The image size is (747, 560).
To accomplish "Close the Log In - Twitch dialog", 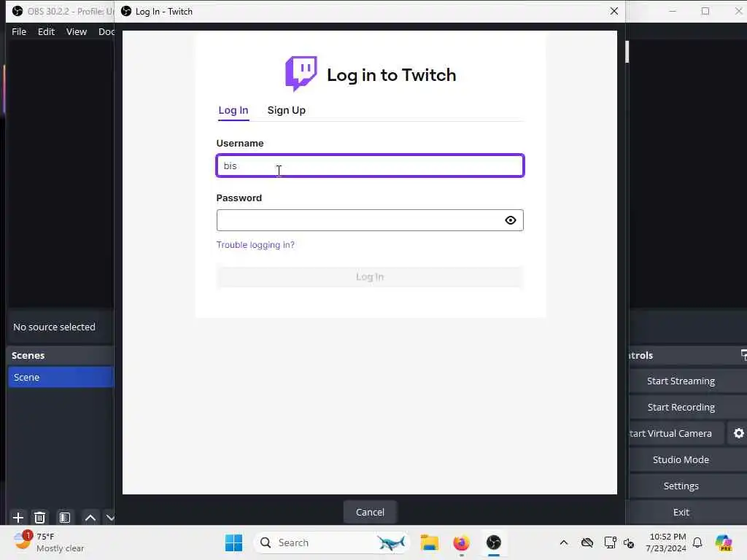I will tap(614, 11).
